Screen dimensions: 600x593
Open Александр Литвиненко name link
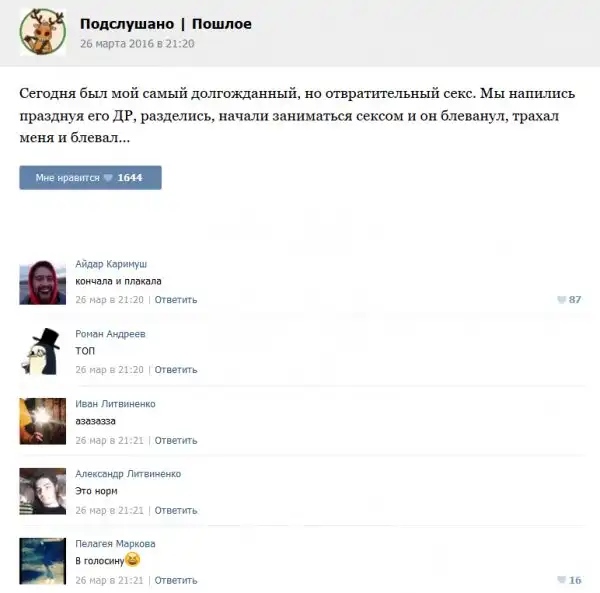pos(128,474)
